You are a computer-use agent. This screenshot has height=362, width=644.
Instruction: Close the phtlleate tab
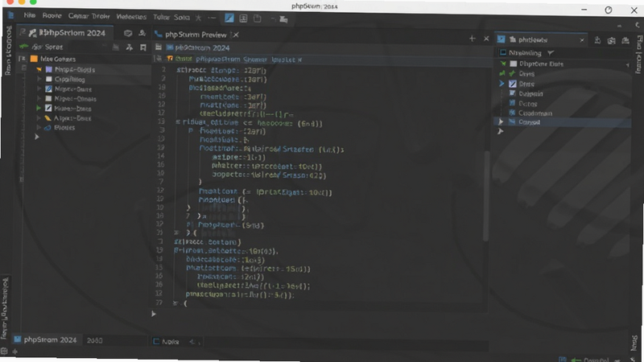582,40
